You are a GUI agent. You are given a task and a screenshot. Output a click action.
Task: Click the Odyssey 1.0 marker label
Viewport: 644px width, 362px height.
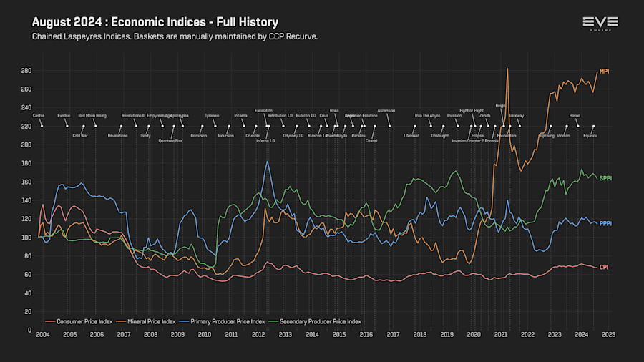293,136
